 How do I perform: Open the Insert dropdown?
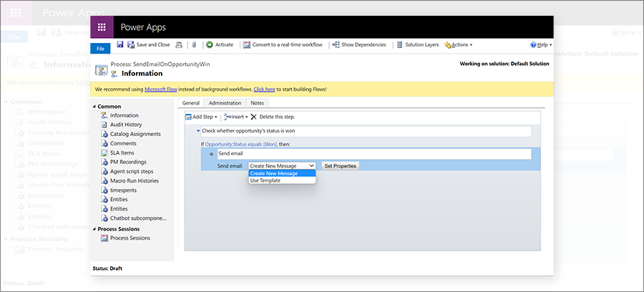[x=235, y=117]
